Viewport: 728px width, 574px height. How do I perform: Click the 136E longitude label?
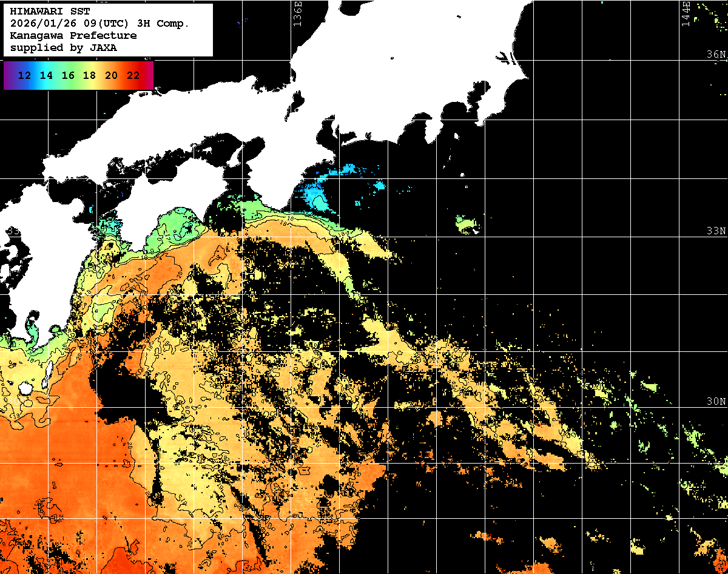click(297, 13)
